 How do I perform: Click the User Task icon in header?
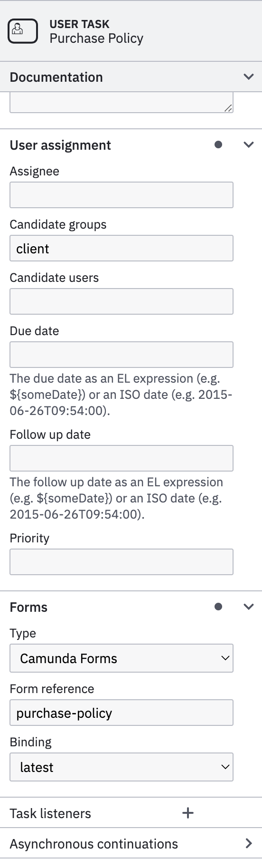click(x=23, y=31)
